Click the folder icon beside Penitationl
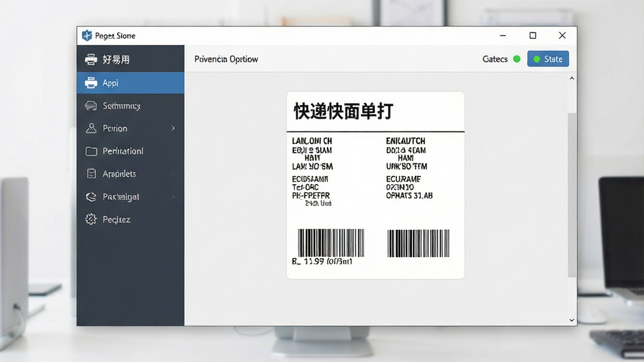Screen dimensions: 644x362 coord(91,151)
